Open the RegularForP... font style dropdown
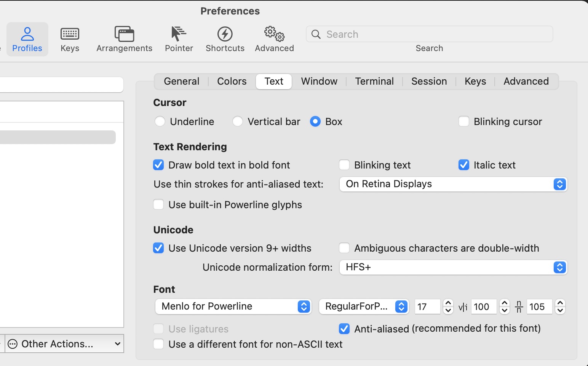 point(364,307)
